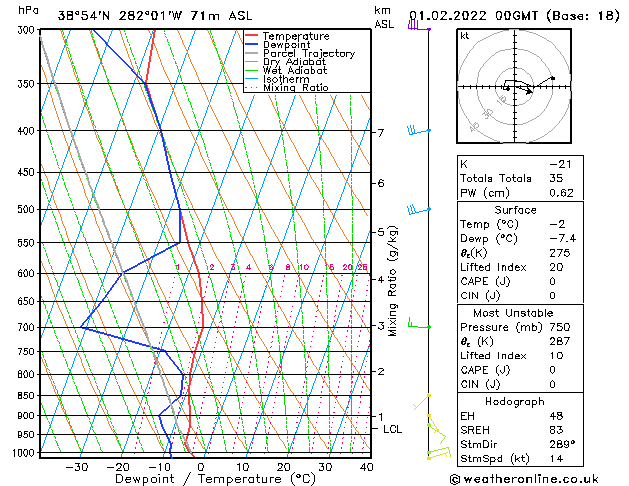
Task: Click the Wet Adiabat legend entry
Action: point(294,71)
